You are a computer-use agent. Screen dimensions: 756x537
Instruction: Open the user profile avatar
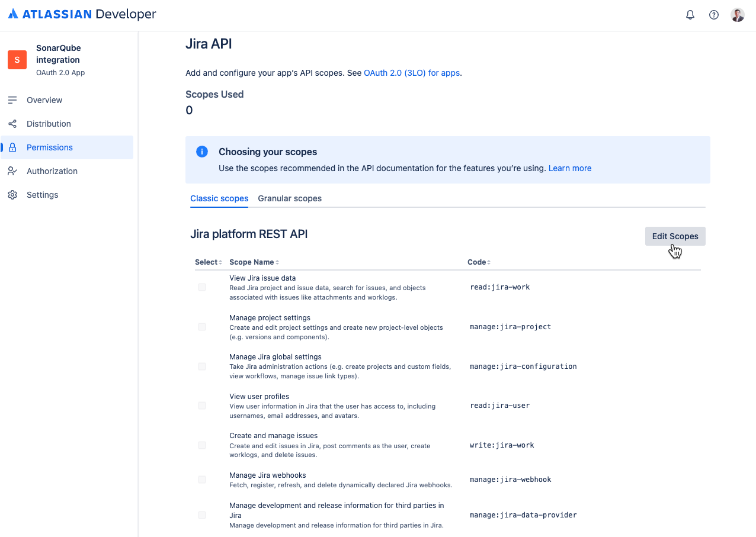click(738, 15)
